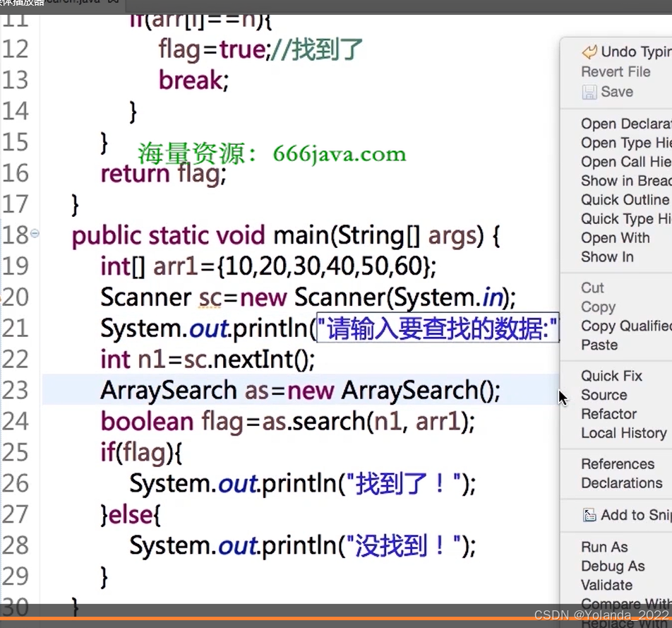Screen dimensions: 672x628
Task: Open the Open With submenu
Action: [616, 237]
